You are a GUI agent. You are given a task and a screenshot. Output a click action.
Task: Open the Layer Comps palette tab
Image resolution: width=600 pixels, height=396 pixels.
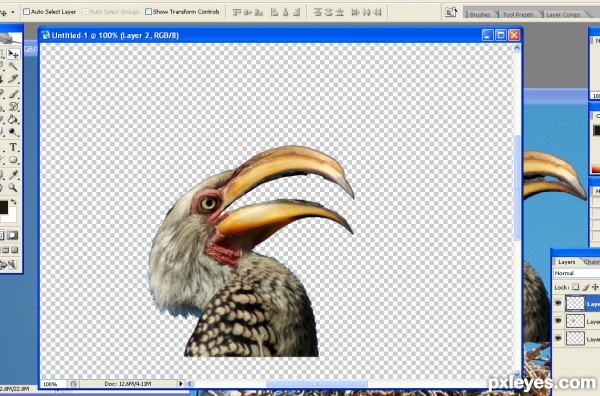(563, 14)
